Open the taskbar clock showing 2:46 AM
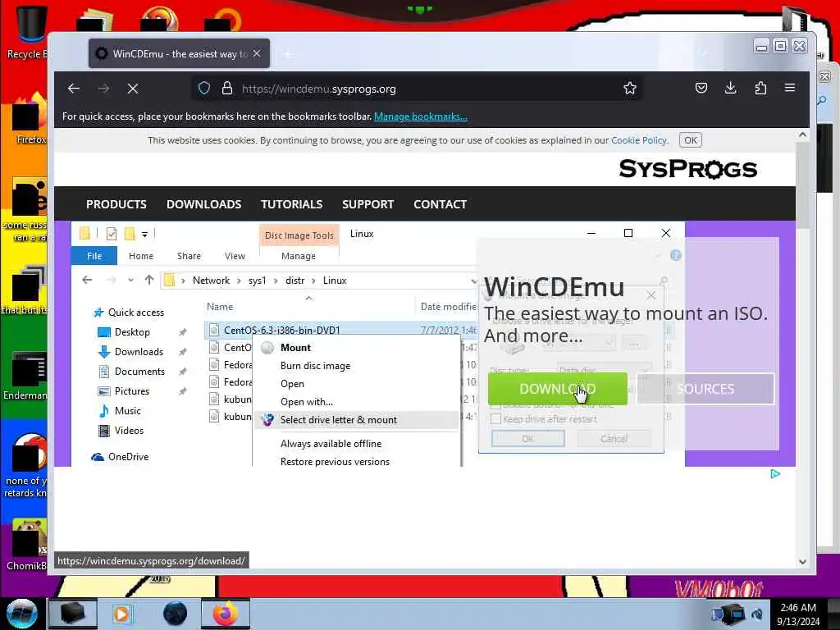 pyautogui.click(x=799, y=614)
